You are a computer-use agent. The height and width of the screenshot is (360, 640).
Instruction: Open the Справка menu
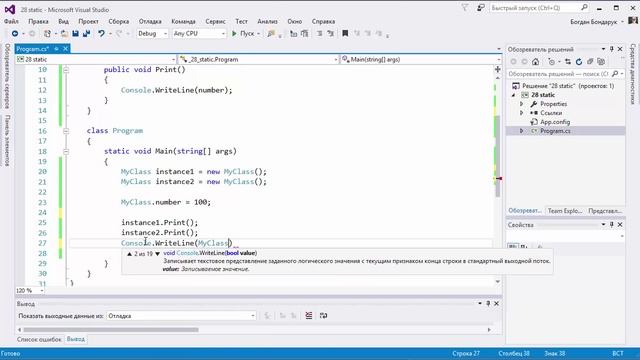[323, 21]
